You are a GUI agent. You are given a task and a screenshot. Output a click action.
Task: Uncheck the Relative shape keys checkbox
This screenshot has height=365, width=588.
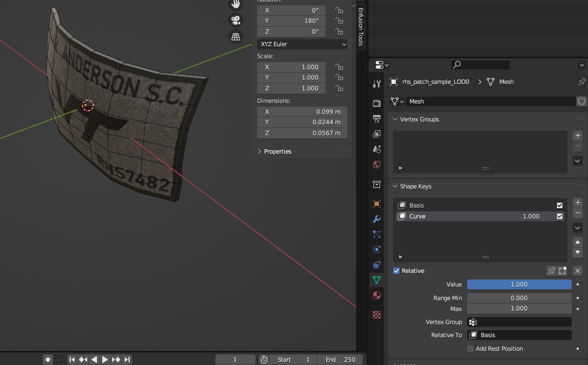[396, 271]
